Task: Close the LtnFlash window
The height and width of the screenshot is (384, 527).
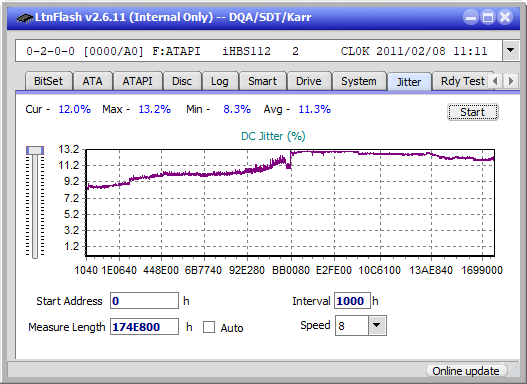Action: click(505, 17)
